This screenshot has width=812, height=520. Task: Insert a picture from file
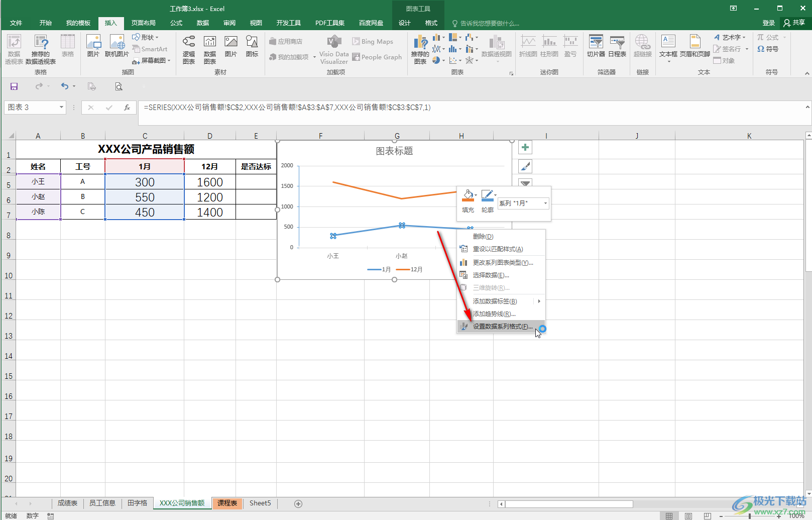93,46
